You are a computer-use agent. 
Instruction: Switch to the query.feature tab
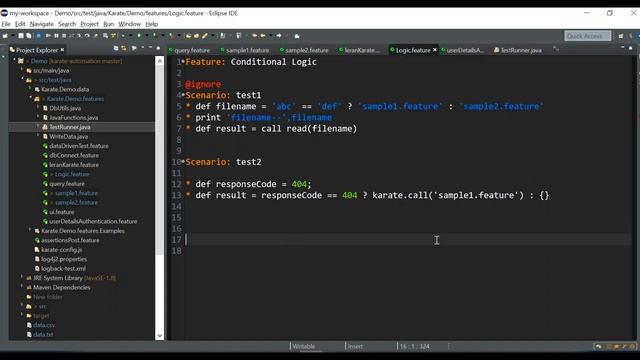(189, 50)
